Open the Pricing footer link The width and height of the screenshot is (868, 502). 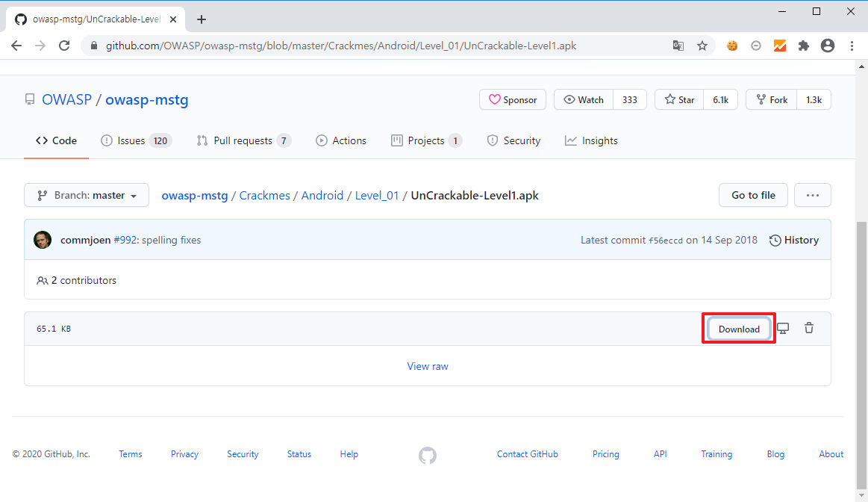pyautogui.click(x=605, y=454)
